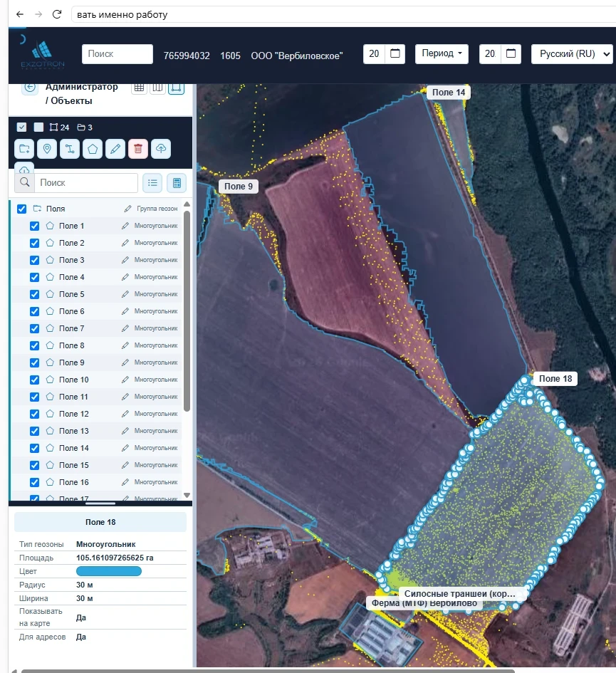Switch to the table grid view icon
616x673 pixels.
pos(139,88)
